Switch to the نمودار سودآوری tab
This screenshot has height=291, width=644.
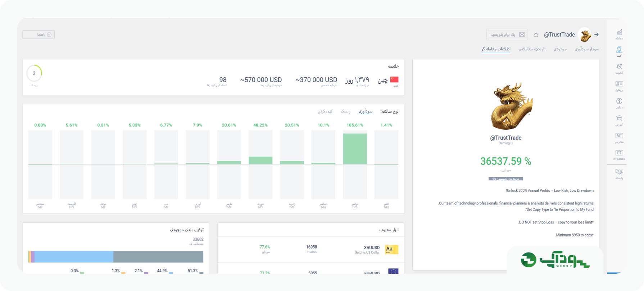[x=587, y=49]
